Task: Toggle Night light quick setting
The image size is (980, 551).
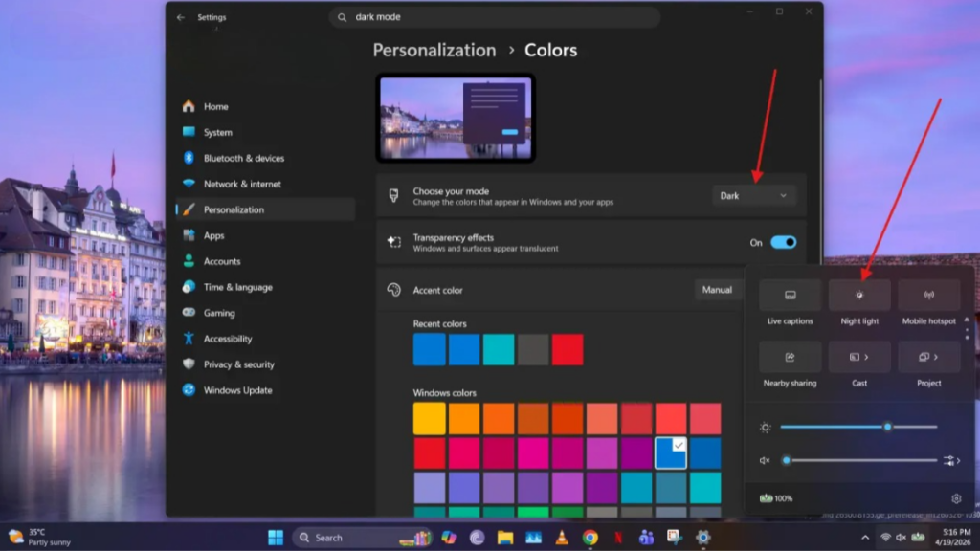Action: tap(859, 295)
